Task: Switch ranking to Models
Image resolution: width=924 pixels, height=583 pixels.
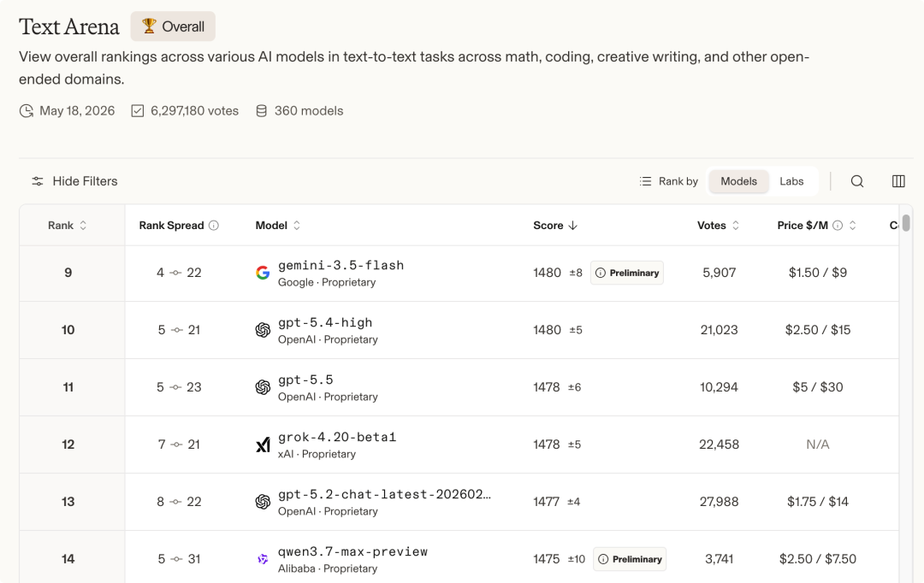Action: 738,181
